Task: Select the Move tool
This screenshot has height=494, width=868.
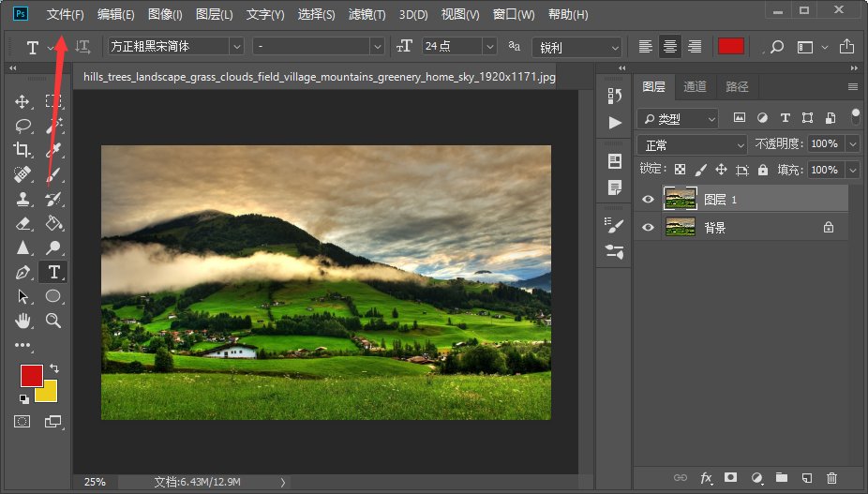Action: point(23,101)
